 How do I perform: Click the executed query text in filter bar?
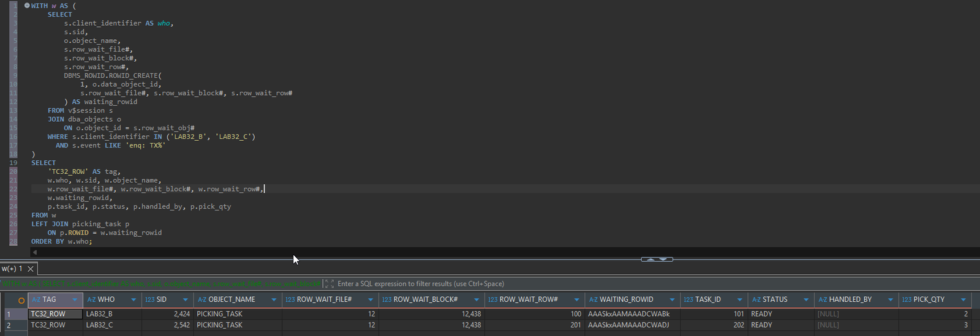(x=160, y=283)
